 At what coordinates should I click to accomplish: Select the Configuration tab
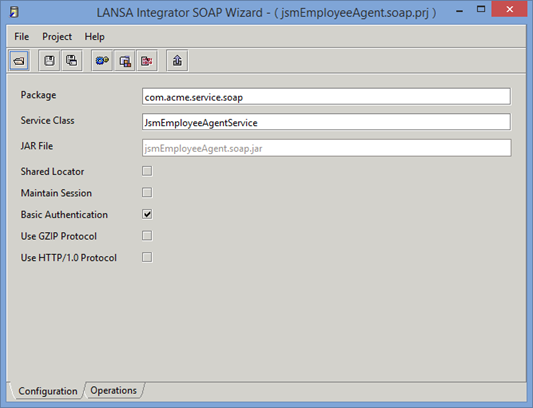point(48,391)
